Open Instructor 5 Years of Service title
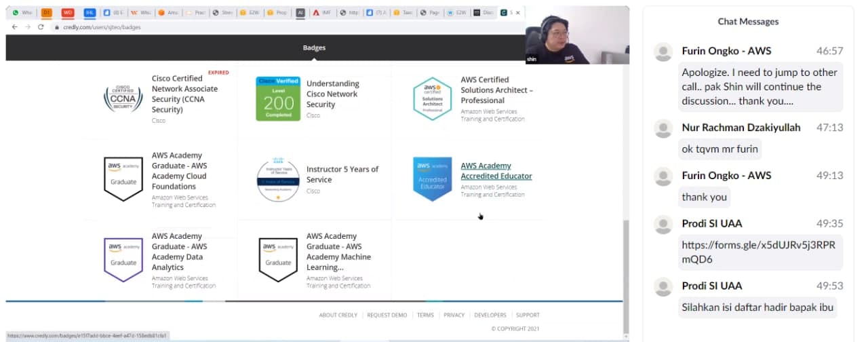This screenshot has height=342, width=868. [342, 174]
